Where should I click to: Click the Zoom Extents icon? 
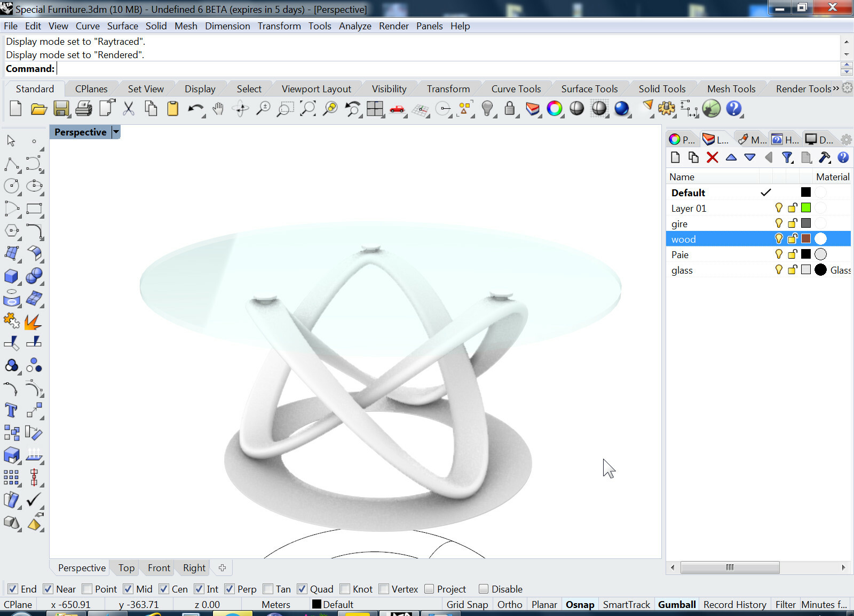coord(308,109)
